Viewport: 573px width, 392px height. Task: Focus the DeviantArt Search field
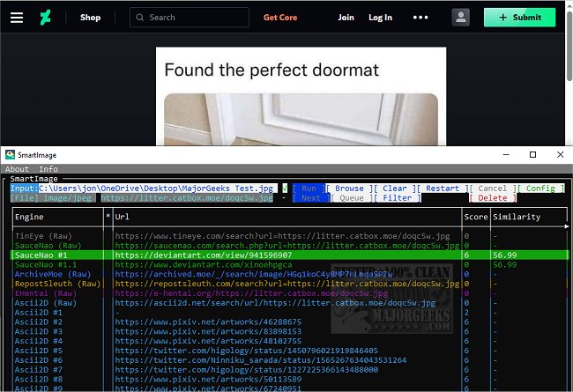(x=190, y=17)
